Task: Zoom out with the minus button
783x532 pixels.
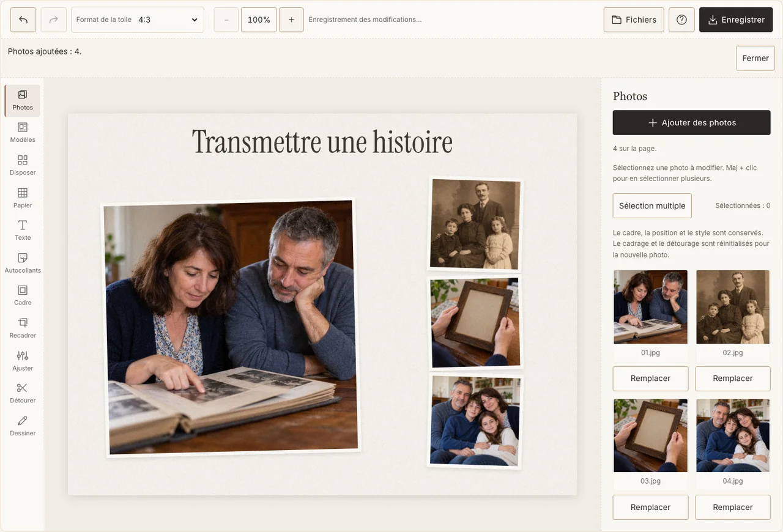Action: (x=226, y=20)
